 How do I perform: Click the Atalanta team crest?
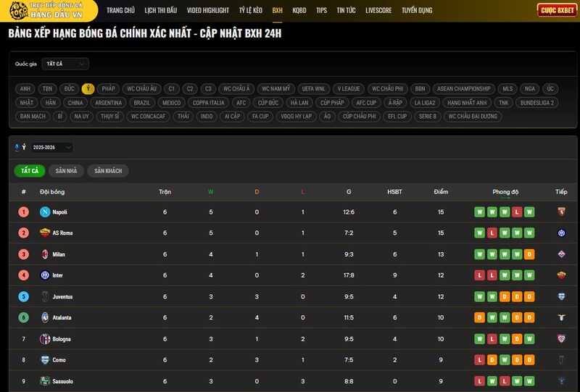tap(44, 317)
